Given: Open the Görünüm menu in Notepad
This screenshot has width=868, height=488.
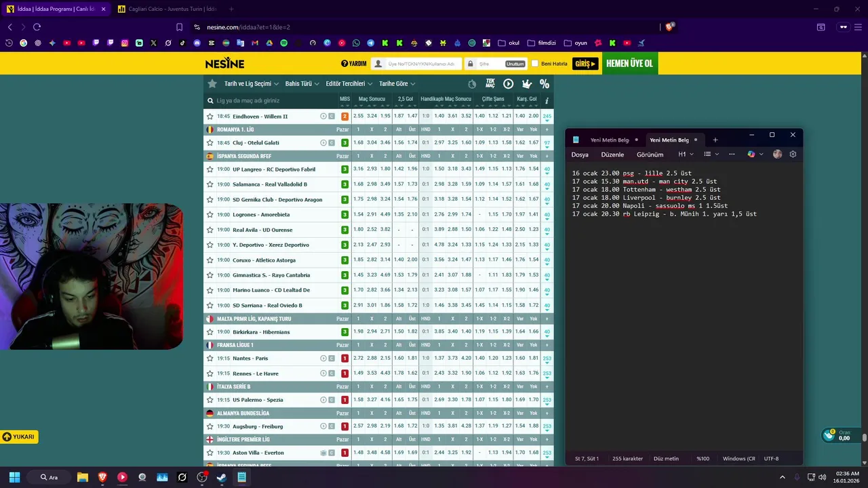Looking at the screenshot, I should (x=650, y=155).
